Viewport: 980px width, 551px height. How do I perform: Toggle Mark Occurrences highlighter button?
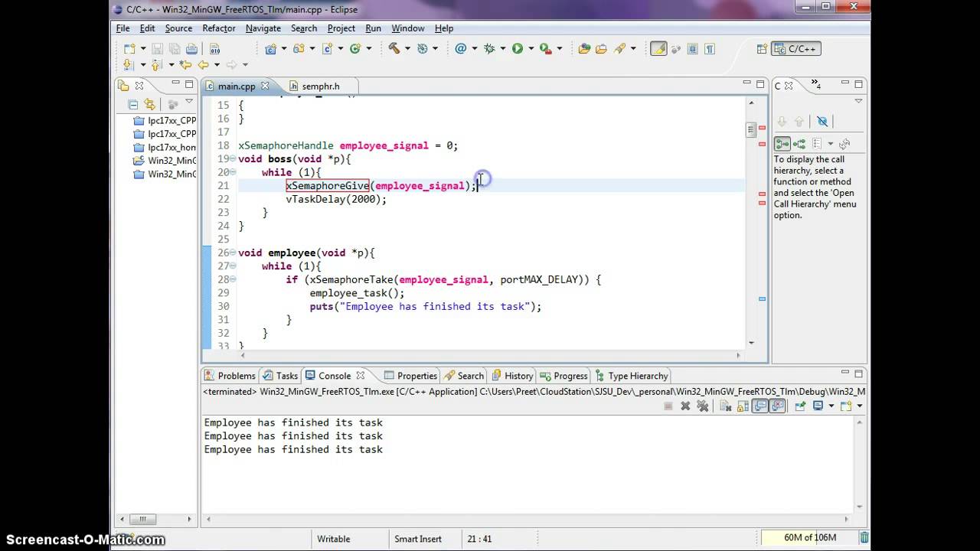coord(658,49)
